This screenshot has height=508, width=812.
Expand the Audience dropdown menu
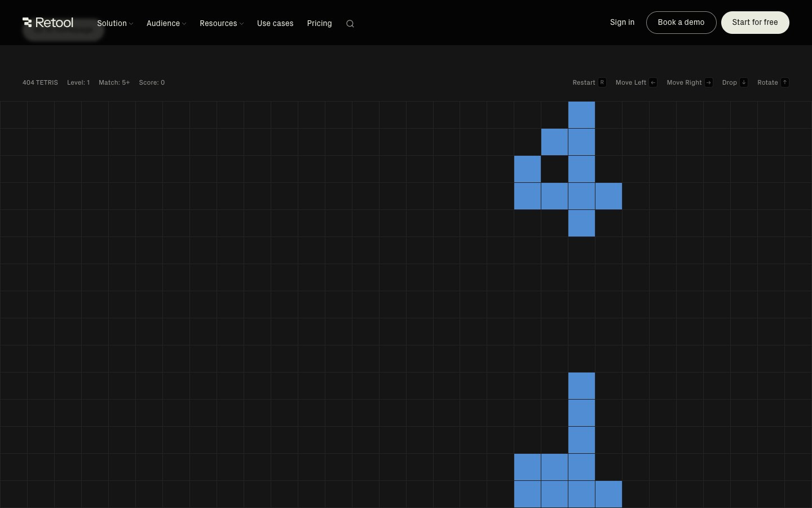(x=166, y=23)
